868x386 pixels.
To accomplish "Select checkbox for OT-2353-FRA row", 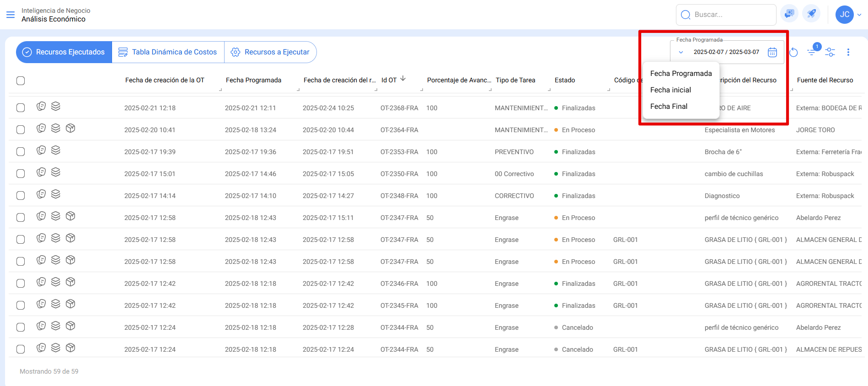I will click(x=21, y=152).
